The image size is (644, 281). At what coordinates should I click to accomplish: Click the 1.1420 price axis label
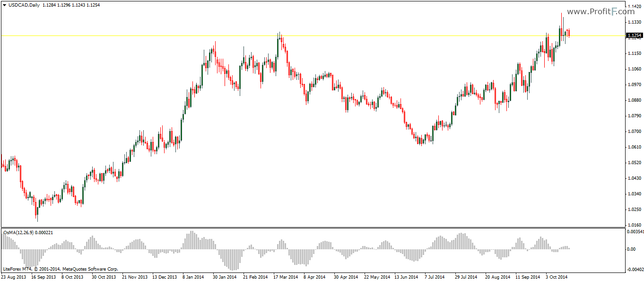[x=634, y=7]
